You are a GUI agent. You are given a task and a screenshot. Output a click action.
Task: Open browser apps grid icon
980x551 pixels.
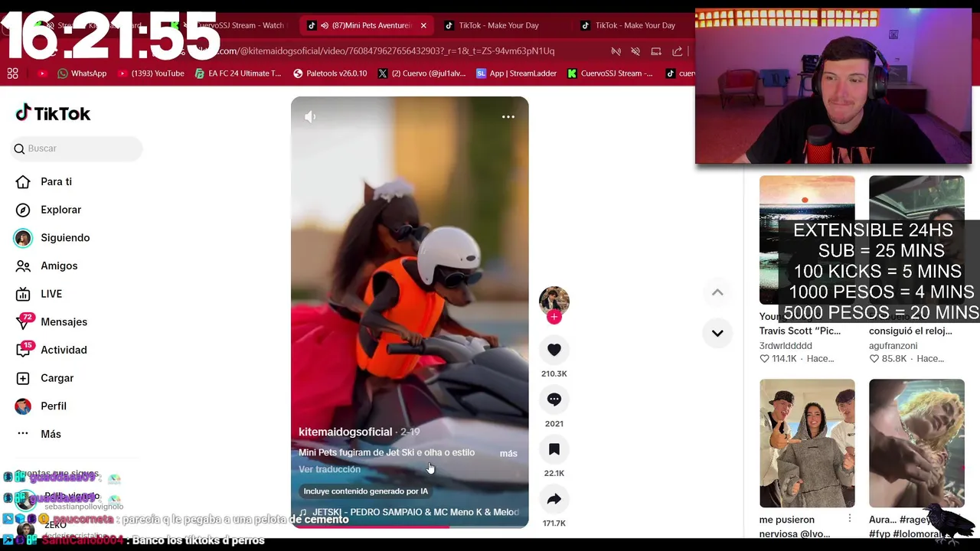coord(12,73)
